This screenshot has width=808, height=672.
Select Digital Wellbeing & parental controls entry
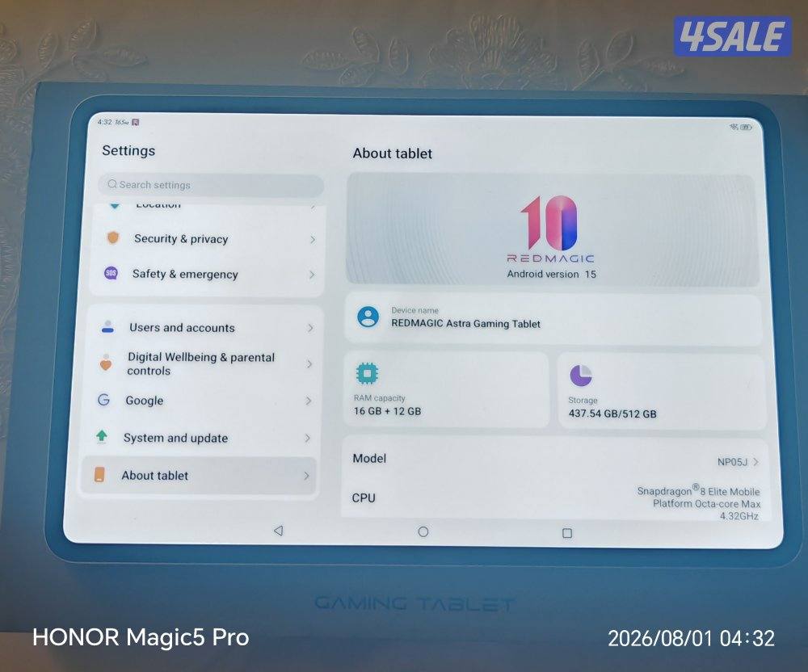click(204, 363)
